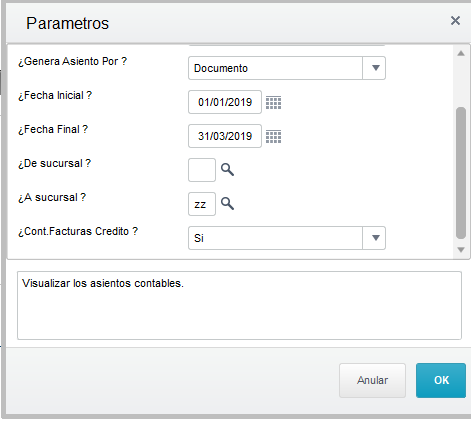Click the empty De sucursal input box
Viewport: 471px width, 421px height.
coord(202,170)
